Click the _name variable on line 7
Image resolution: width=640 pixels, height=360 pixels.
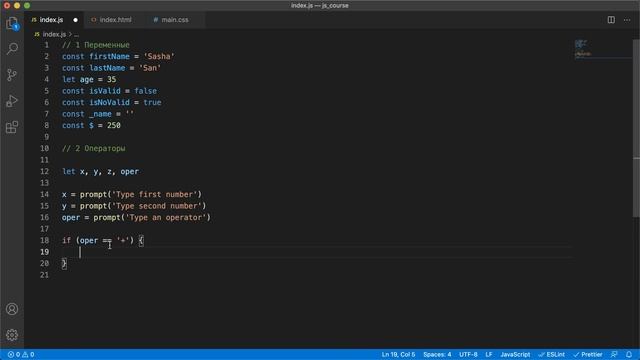[100, 114]
